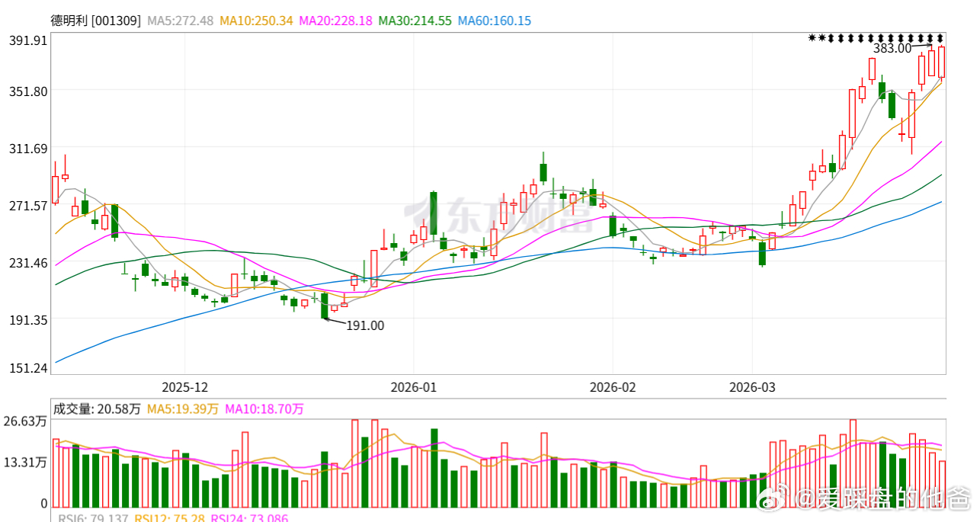Click the 2026-03 date axis label
The image size is (980, 522).
[751, 387]
